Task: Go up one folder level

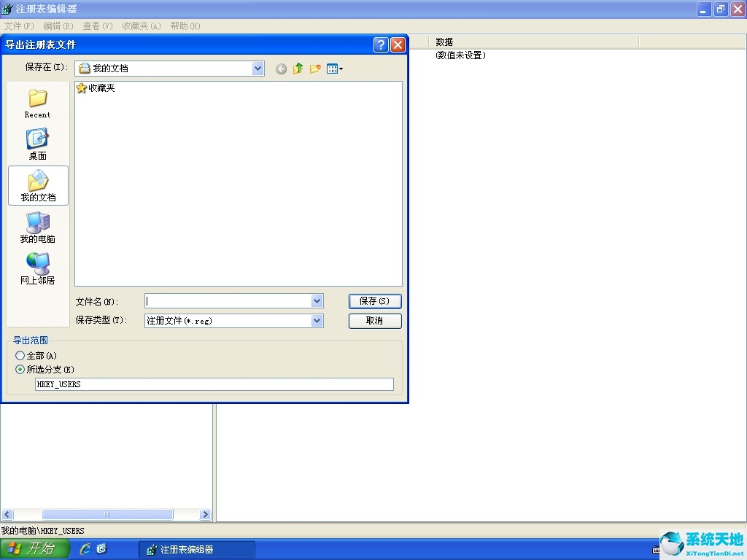Action: (x=298, y=69)
